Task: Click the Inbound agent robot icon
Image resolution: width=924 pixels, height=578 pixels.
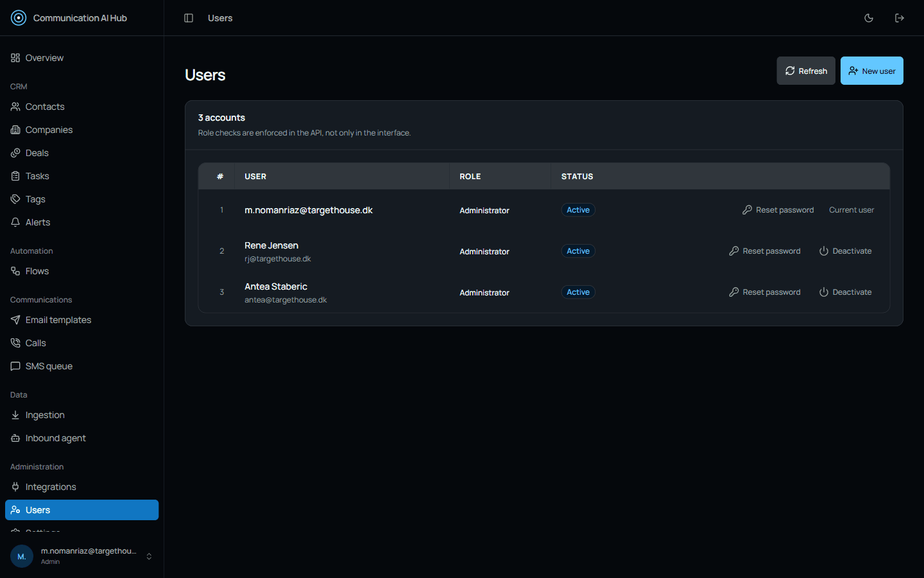Action: point(15,438)
